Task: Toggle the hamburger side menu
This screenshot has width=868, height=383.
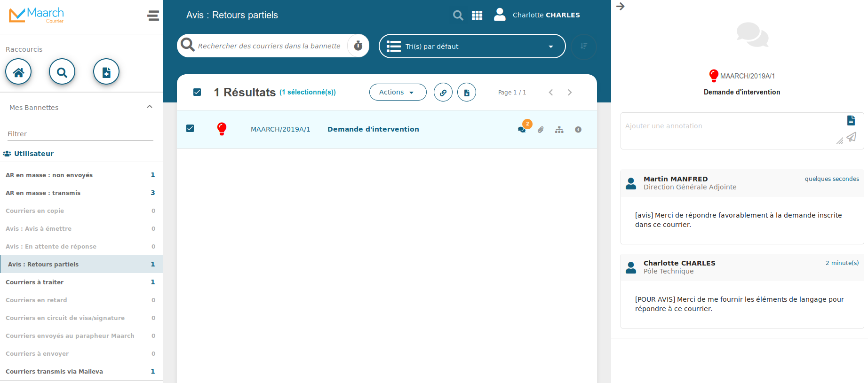Action: pyautogui.click(x=153, y=16)
